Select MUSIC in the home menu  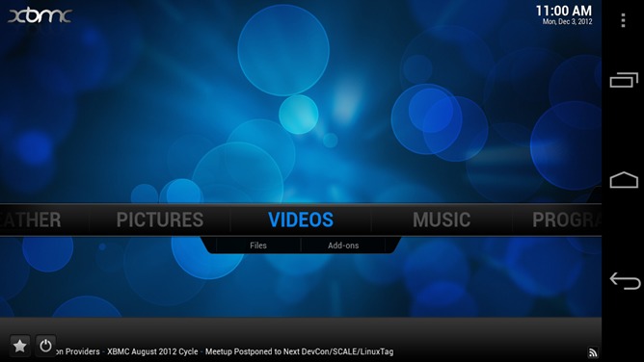pyautogui.click(x=442, y=220)
